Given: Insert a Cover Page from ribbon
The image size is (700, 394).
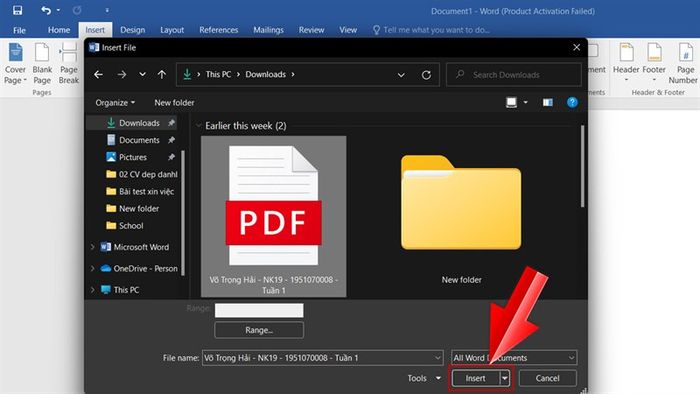Looking at the screenshot, I should point(15,64).
